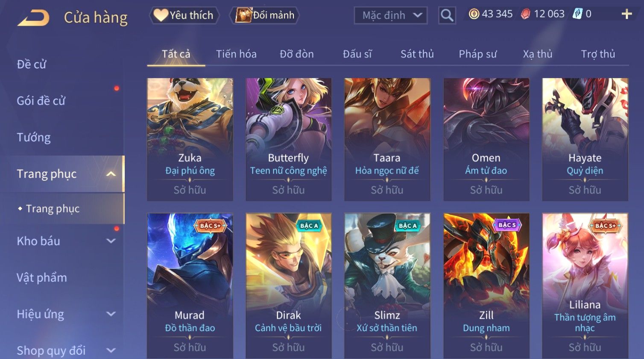Click the golden back arrow icon
The width and height of the screenshot is (644, 359).
[x=33, y=18]
